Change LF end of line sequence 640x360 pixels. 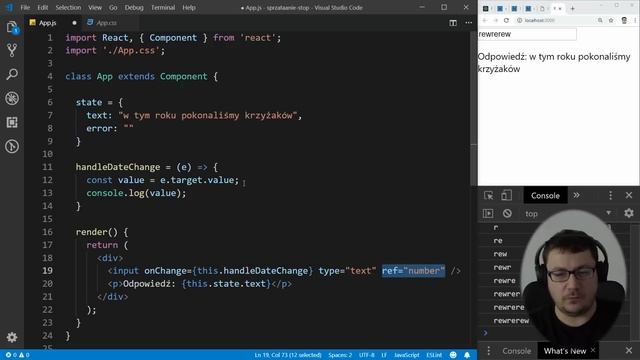pos(384,355)
